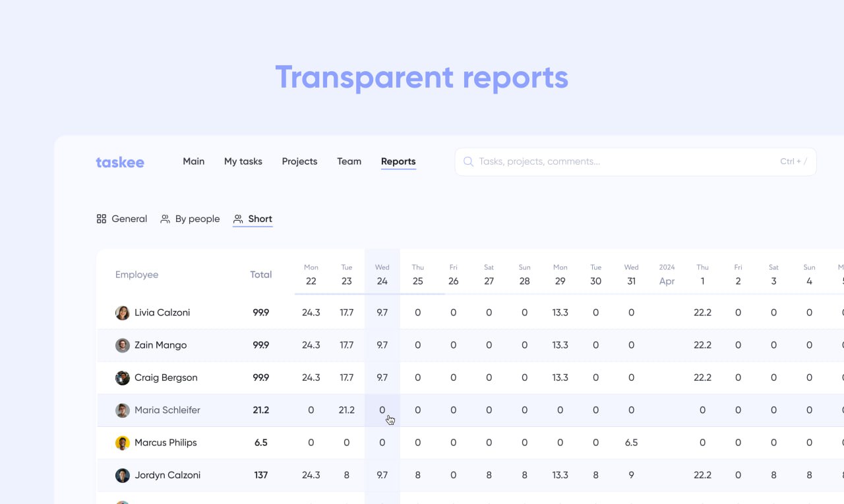Screen dimensions: 844x504
Task: Select the Sat 27 date column header
Action: (489, 275)
